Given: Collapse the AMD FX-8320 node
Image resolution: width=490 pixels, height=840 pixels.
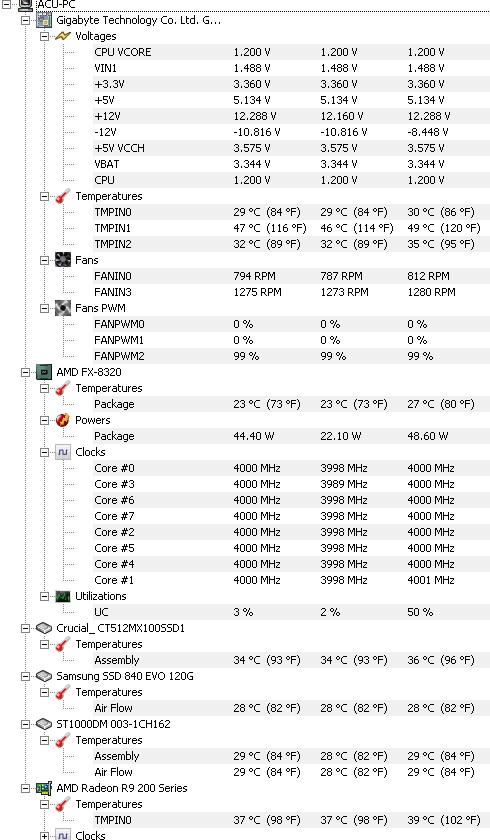Looking at the screenshot, I should point(25,372).
